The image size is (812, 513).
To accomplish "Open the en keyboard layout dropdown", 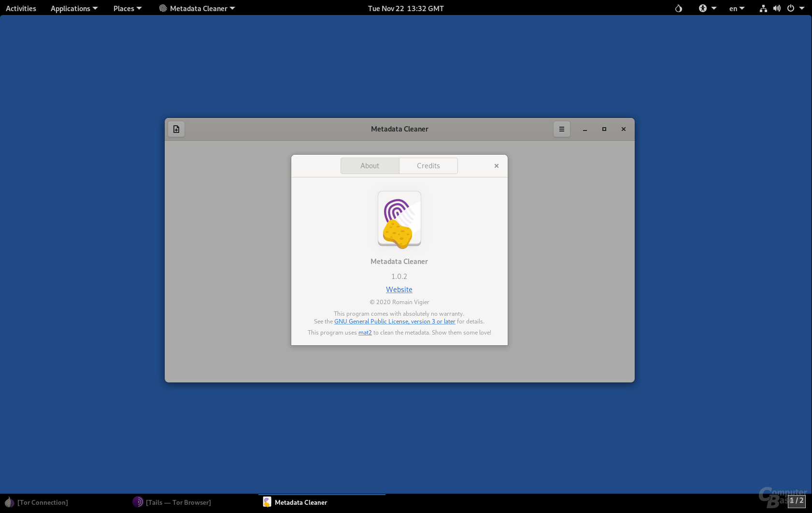I will tap(737, 8).
